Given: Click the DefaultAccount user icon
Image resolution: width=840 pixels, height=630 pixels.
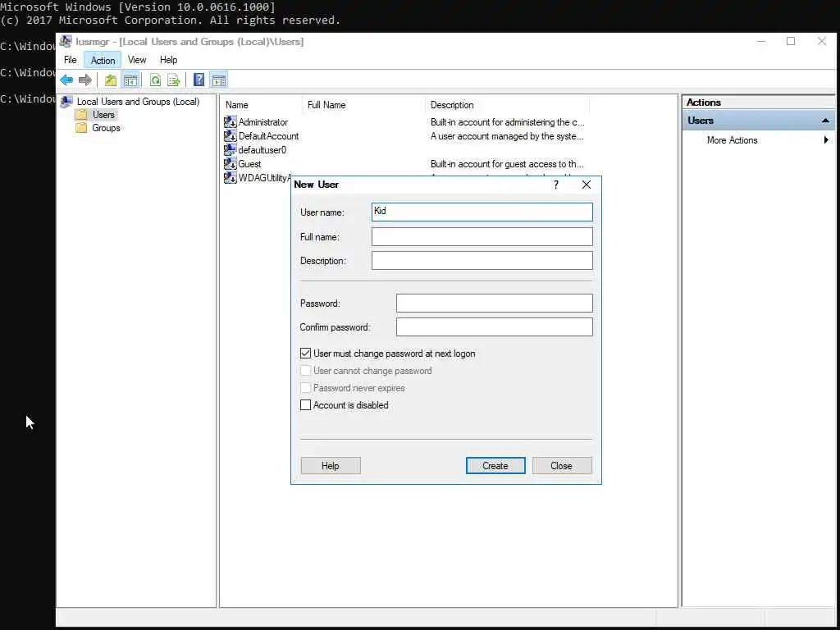Looking at the screenshot, I should point(231,136).
